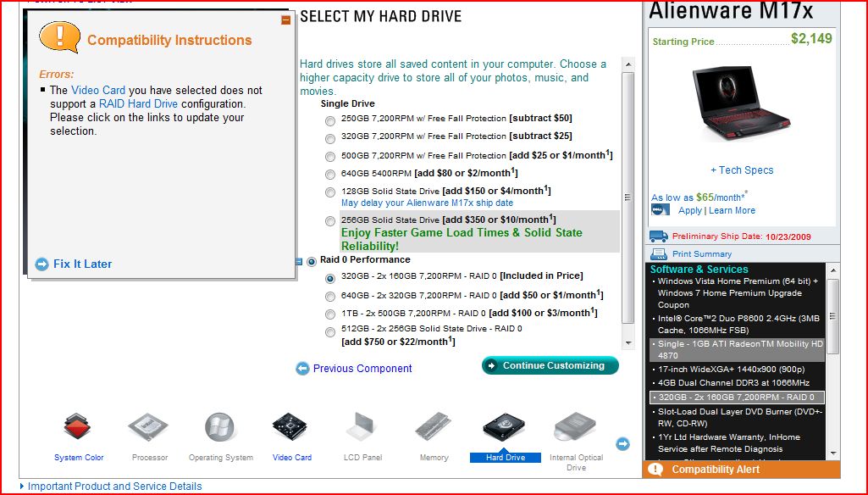Click the Video Card label in carousel

pos(291,458)
